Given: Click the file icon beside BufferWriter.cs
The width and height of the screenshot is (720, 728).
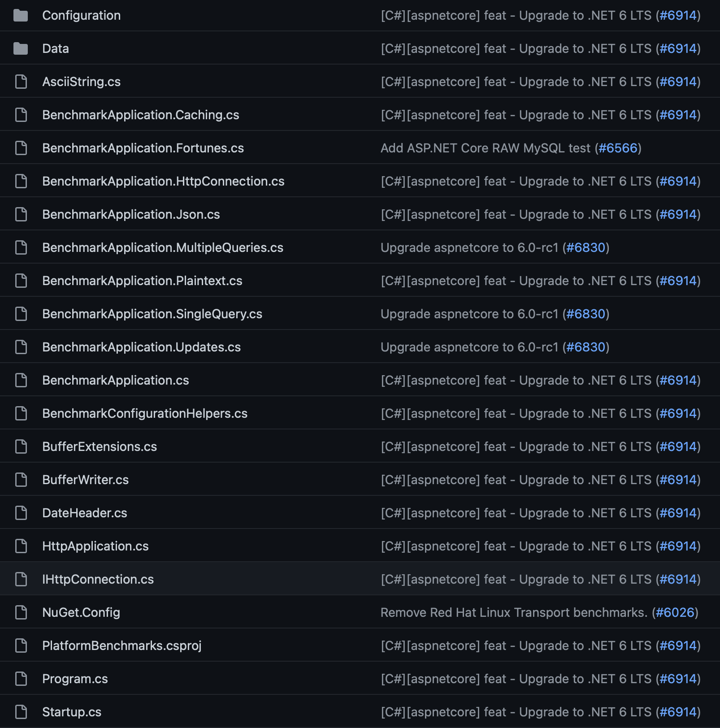Looking at the screenshot, I should (21, 480).
